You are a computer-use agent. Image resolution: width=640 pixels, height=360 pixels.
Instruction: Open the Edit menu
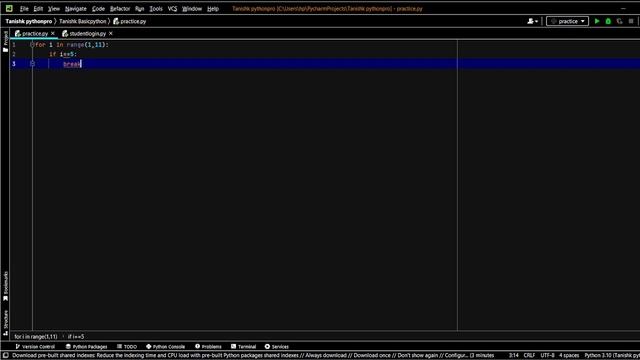[38, 9]
